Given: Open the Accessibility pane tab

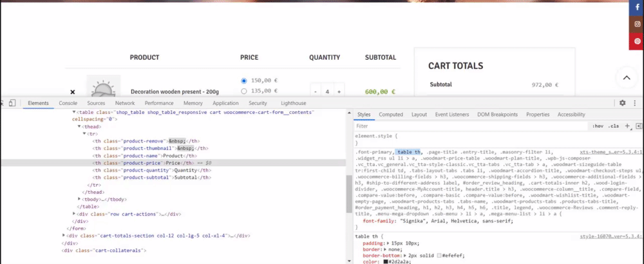Looking at the screenshot, I should click(571, 115).
